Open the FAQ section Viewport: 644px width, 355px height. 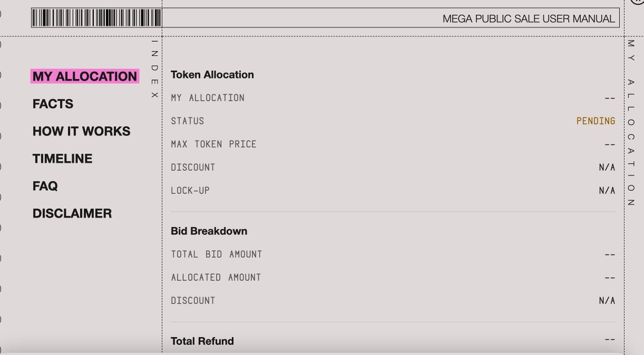click(x=45, y=186)
